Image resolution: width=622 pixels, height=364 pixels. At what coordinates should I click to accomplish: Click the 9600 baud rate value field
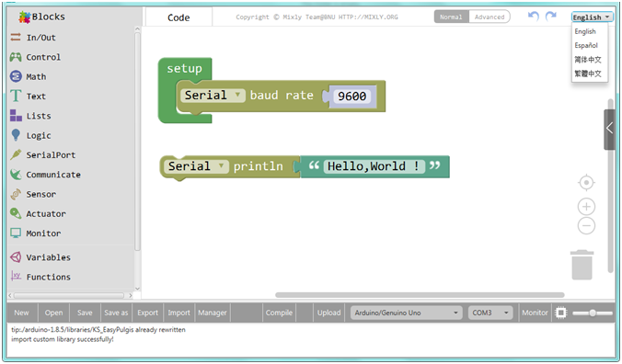pos(351,96)
